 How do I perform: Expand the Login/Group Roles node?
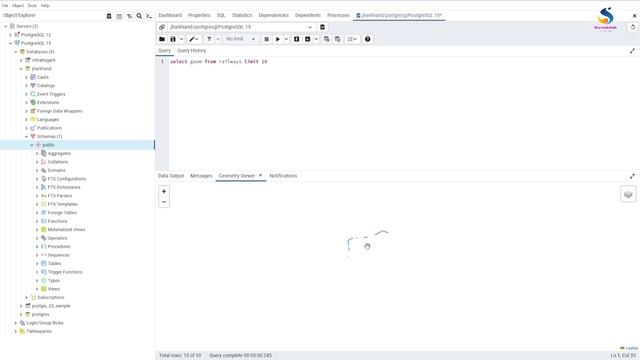(16, 323)
